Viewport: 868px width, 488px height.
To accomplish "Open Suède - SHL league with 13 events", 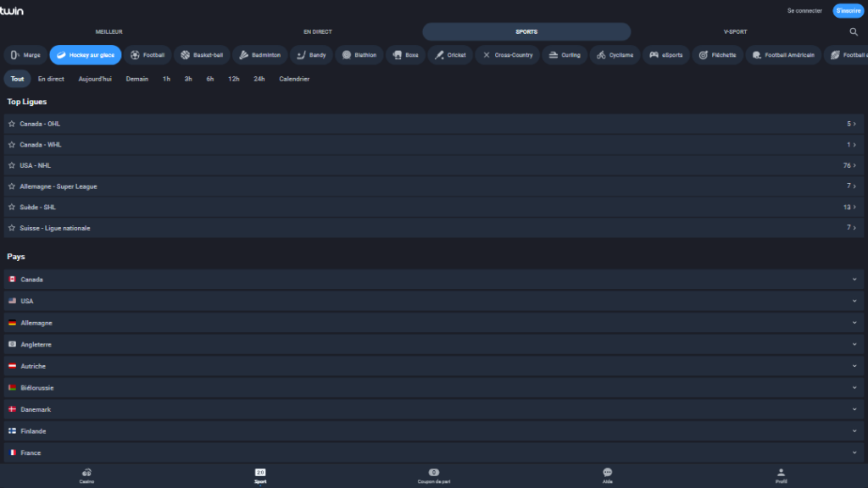I will pyautogui.click(x=434, y=207).
